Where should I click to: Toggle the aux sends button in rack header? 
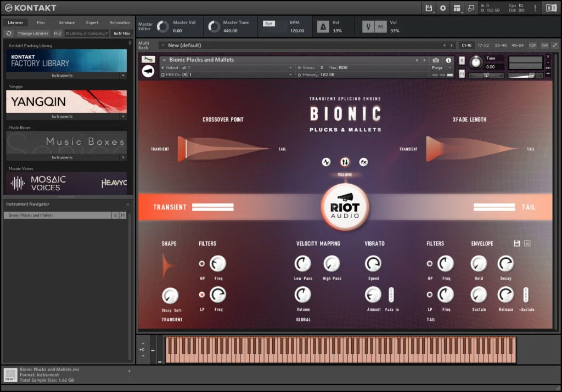[544, 46]
